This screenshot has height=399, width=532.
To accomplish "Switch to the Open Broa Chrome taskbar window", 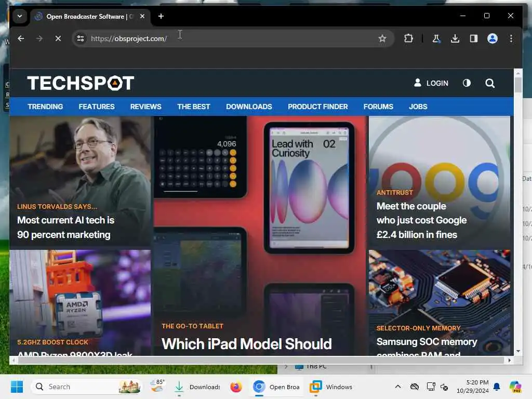I will point(276,387).
